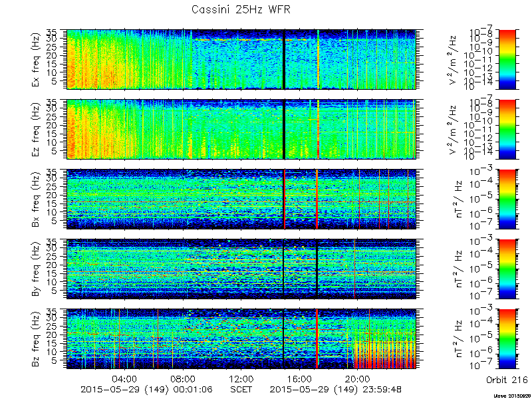Click the 20:00 time tick label

[x=358, y=378]
